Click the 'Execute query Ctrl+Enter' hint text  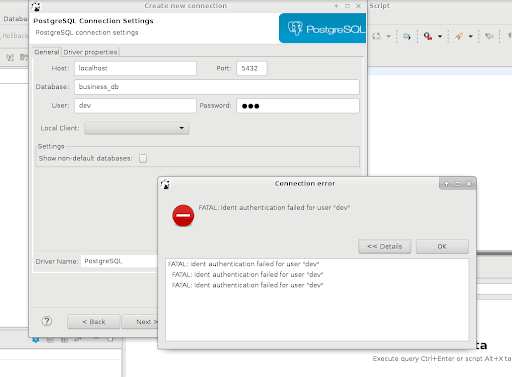click(x=442, y=359)
